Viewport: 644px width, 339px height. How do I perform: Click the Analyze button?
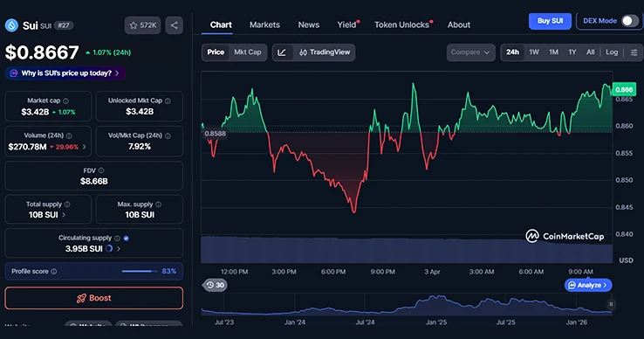point(588,285)
